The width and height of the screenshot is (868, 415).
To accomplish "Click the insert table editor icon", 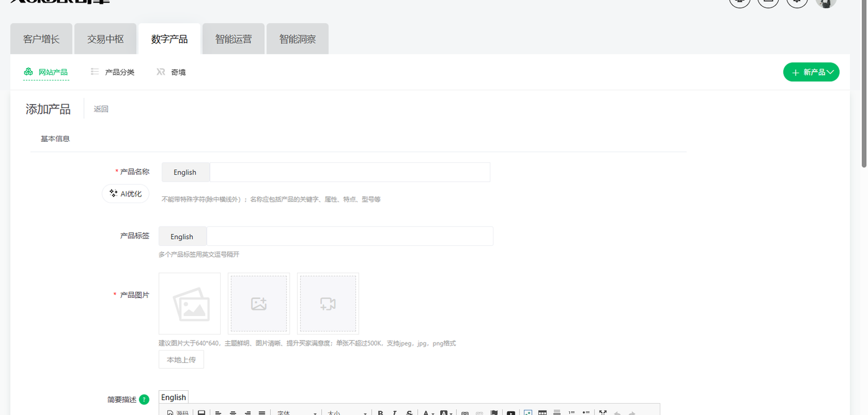I will pyautogui.click(x=542, y=412).
